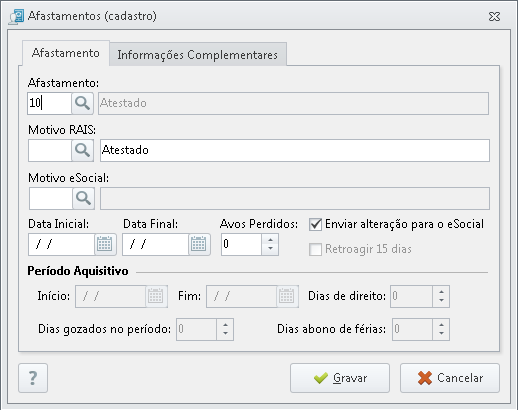Click the Afastamento code field containing 10
The height and width of the screenshot is (410, 518).
point(50,103)
